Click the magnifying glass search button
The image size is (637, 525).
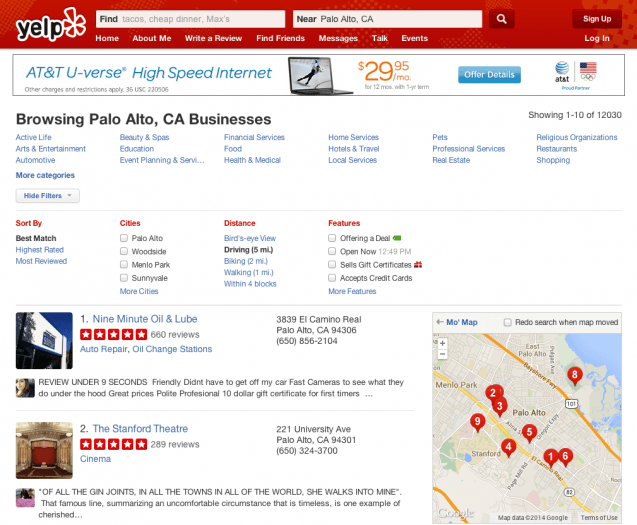tap(502, 19)
